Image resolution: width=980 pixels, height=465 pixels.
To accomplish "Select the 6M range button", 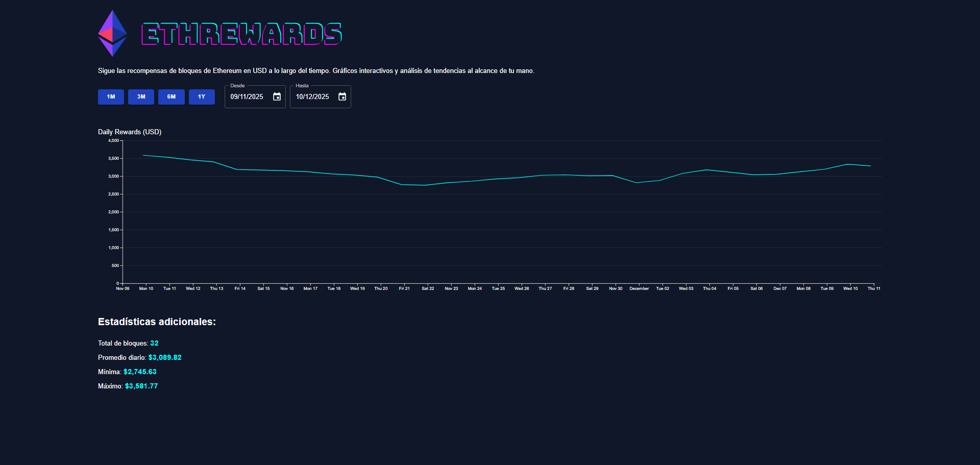I will click(171, 96).
